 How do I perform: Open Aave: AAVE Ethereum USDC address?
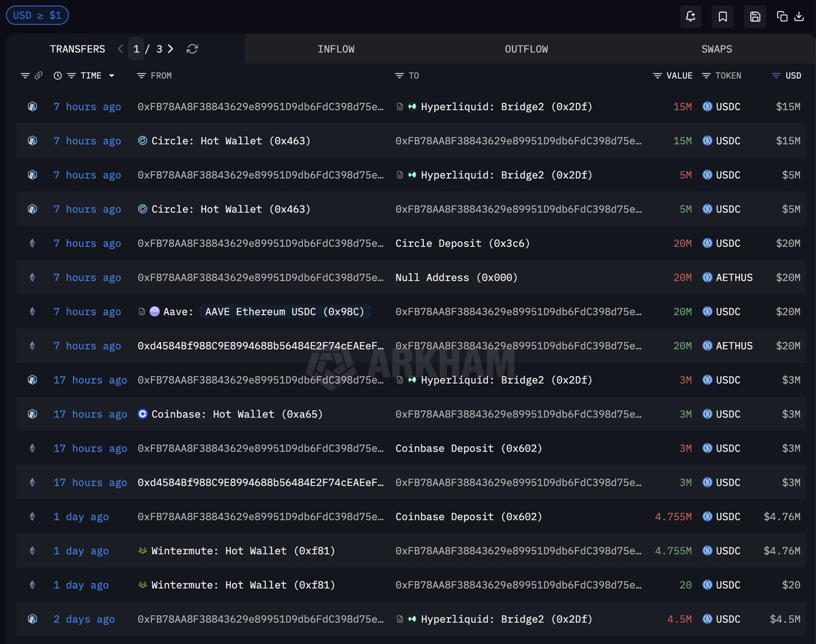click(x=265, y=311)
